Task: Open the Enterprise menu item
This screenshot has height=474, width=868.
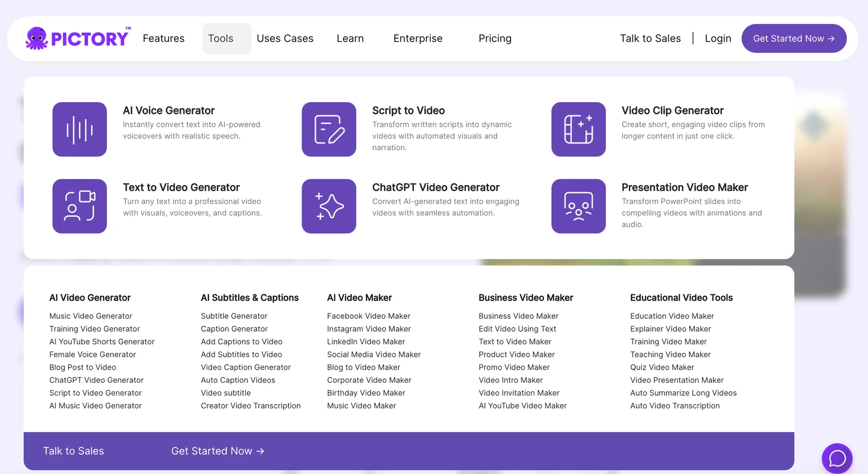Action: point(418,39)
